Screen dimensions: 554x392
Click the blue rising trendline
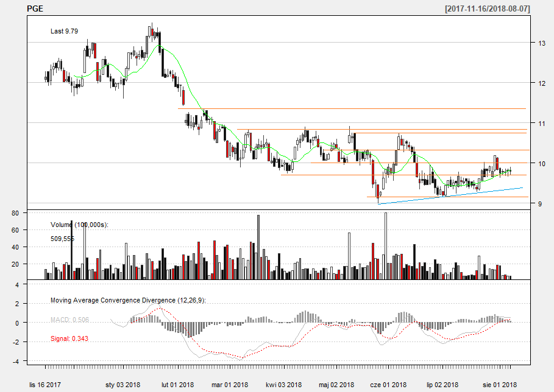[x=450, y=195]
